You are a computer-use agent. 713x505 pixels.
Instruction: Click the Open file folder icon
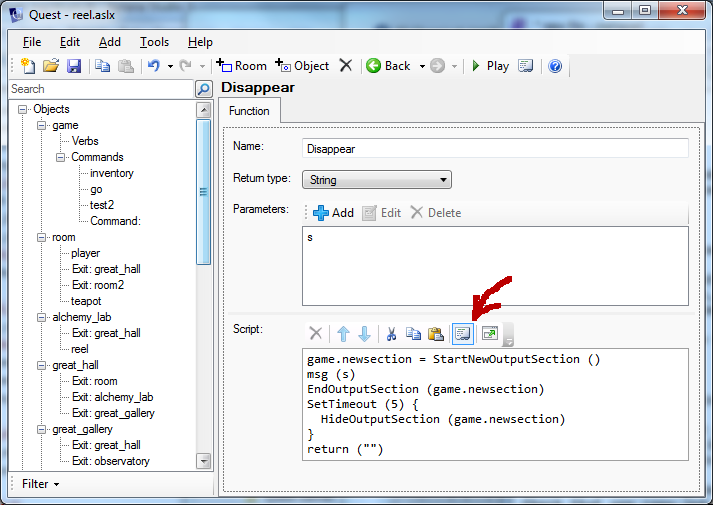click(x=51, y=66)
